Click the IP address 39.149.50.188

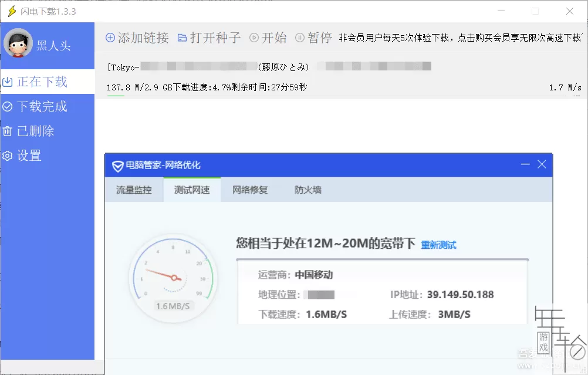[461, 295]
